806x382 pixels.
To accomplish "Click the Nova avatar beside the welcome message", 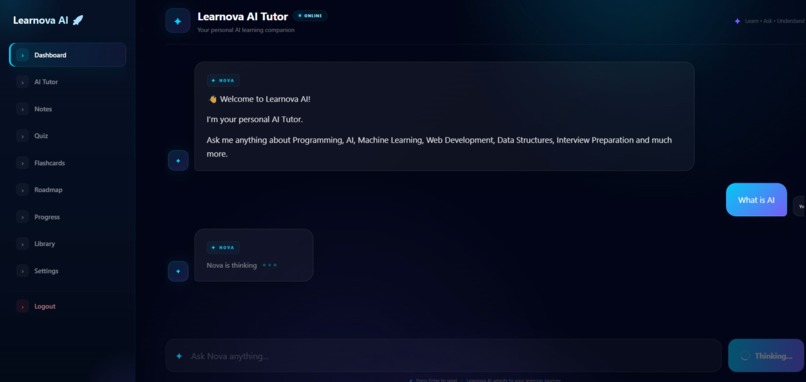I will (178, 160).
